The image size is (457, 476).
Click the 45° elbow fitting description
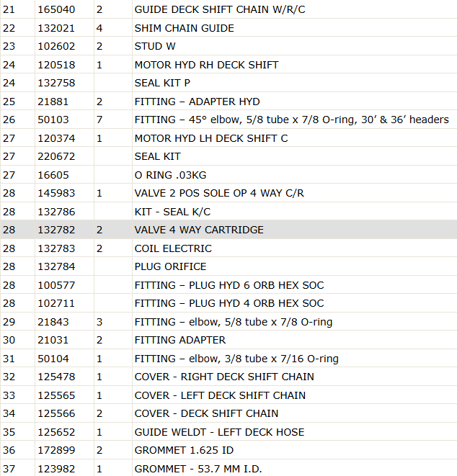click(292, 120)
